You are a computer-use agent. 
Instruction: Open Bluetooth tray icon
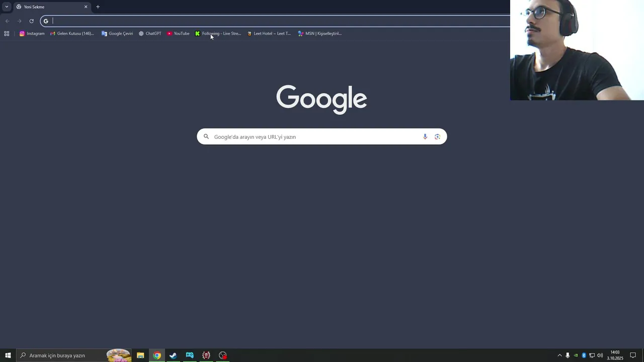click(x=584, y=355)
